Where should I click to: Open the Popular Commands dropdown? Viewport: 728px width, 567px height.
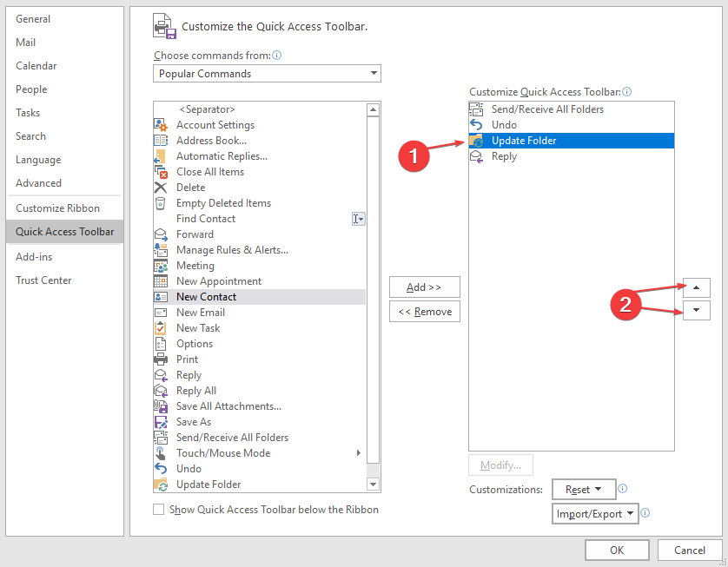[x=267, y=73]
